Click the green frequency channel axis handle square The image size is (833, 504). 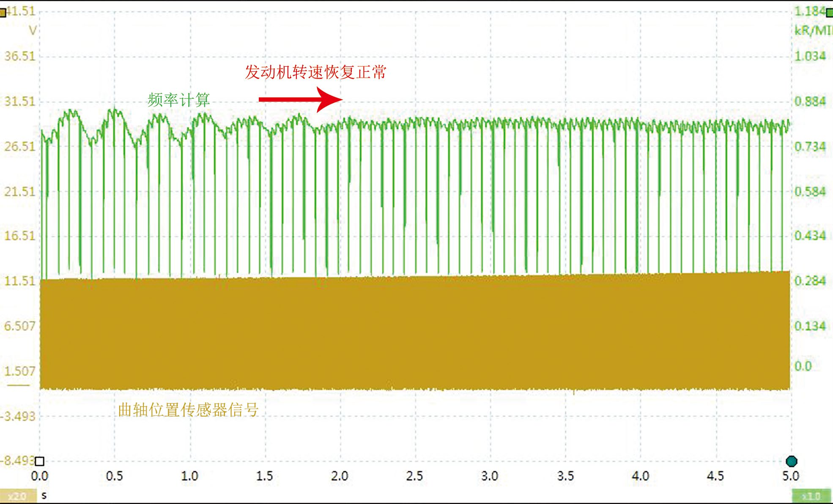(x=830, y=13)
